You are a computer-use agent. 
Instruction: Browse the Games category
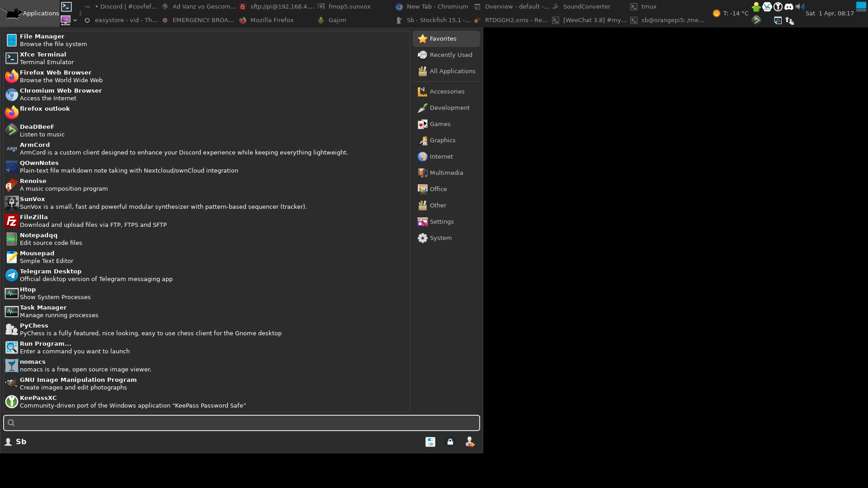[x=446, y=124]
